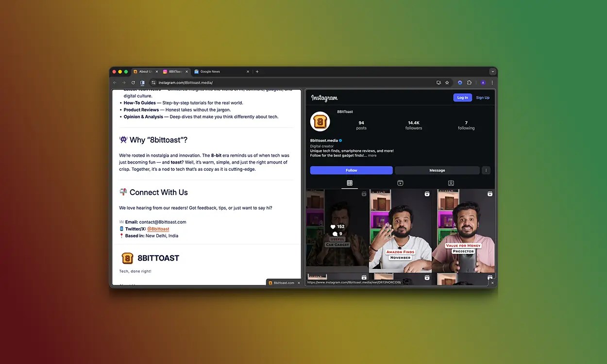Open the posts grid view
The height and width of the screenshot is (364, 607).
[x=350, y=183]
